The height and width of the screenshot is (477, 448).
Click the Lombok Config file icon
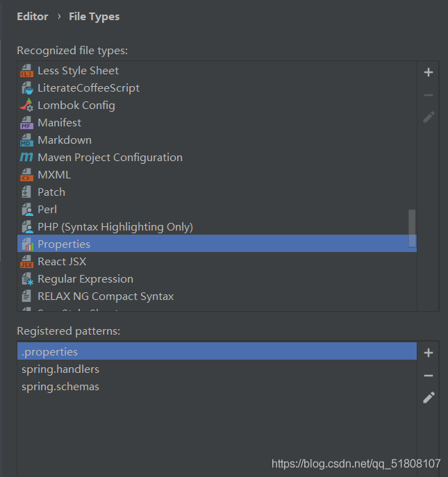tap(26, 106)
